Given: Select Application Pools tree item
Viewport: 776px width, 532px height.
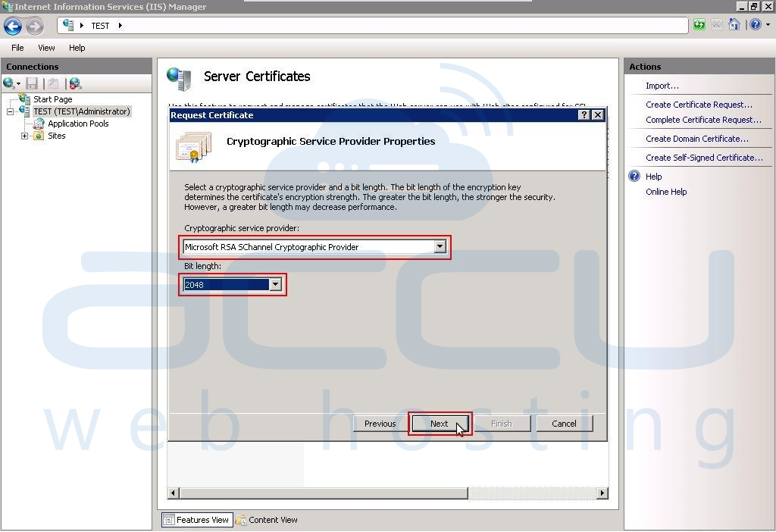Looking at the screenshot, I should click(78, 124).
